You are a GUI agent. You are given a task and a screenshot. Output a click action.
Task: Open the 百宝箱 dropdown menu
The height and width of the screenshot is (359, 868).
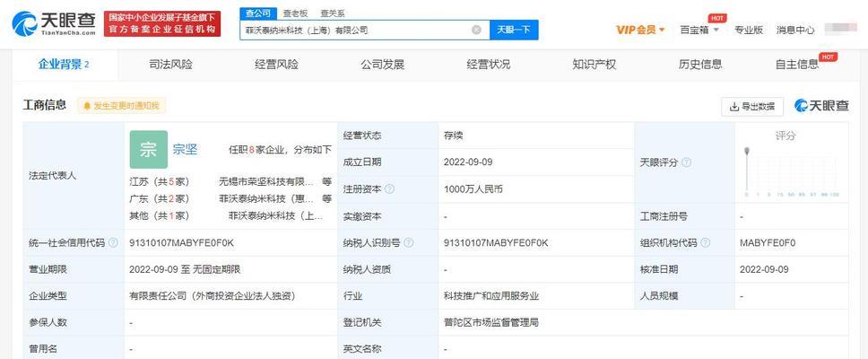699,30
